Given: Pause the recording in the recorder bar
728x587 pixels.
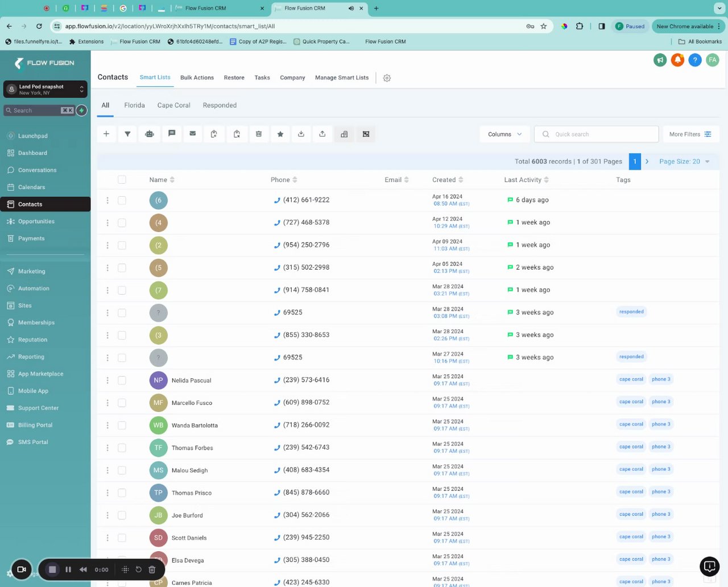Looking at the screenshot, I should pos(68,569).
